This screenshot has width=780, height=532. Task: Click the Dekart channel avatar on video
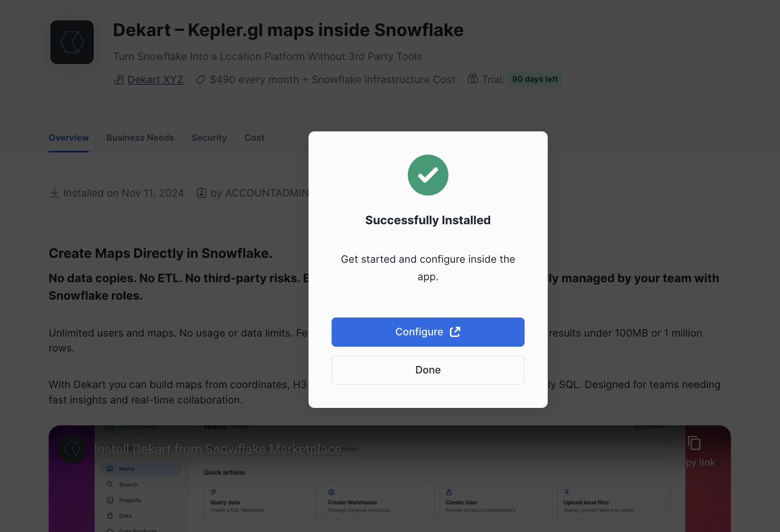point(72,449)
